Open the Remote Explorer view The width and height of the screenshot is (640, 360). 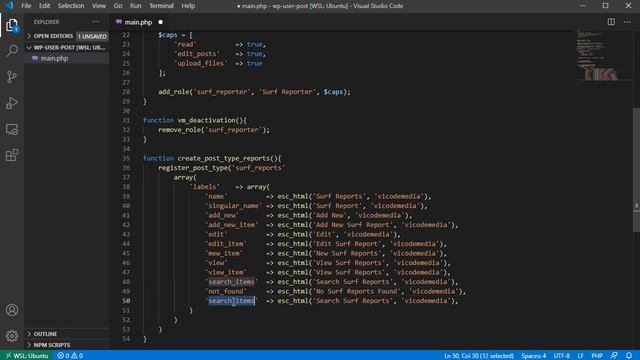point(12,129)
